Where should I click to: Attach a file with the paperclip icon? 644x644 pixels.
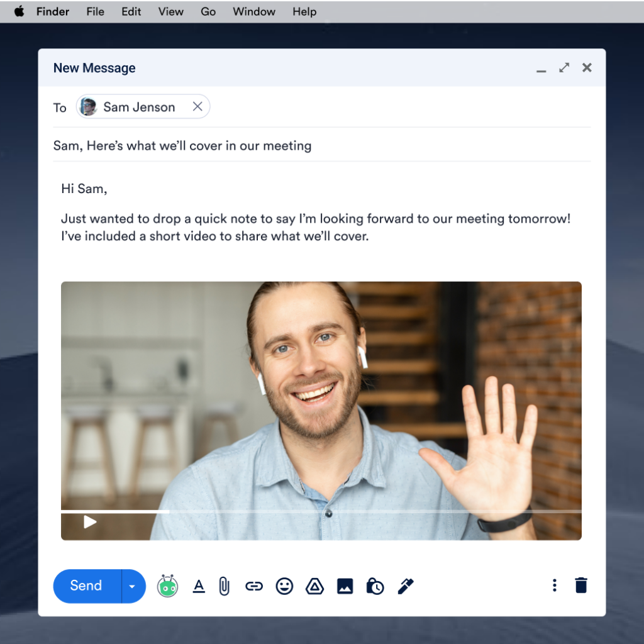(x=224, y=586)
